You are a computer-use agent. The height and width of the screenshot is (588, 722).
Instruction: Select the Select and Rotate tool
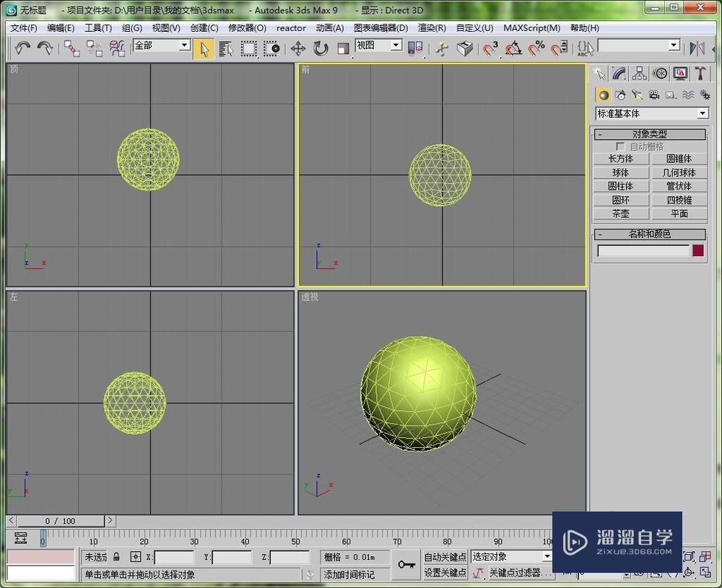320,48
